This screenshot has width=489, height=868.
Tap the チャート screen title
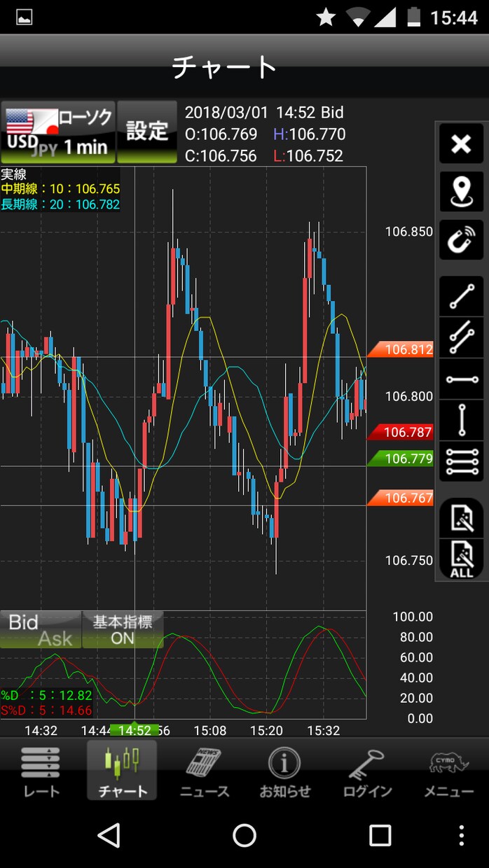pos(224,67)
